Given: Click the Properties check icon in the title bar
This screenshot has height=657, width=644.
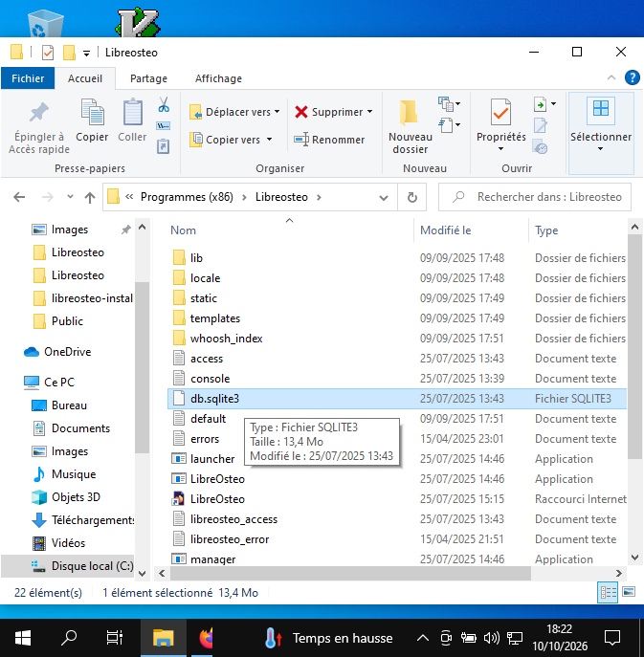Looking at the screenshot, I should pyautogui.click(x=48, y=53).
